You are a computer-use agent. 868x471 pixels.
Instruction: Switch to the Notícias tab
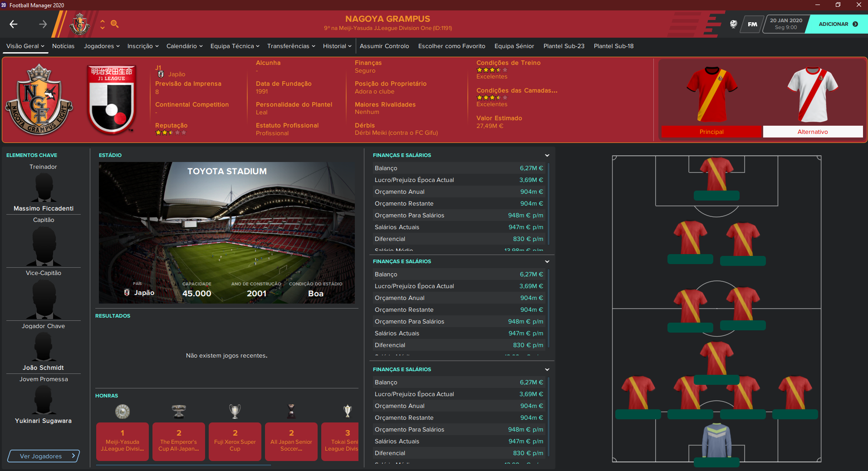click(63, 46)
